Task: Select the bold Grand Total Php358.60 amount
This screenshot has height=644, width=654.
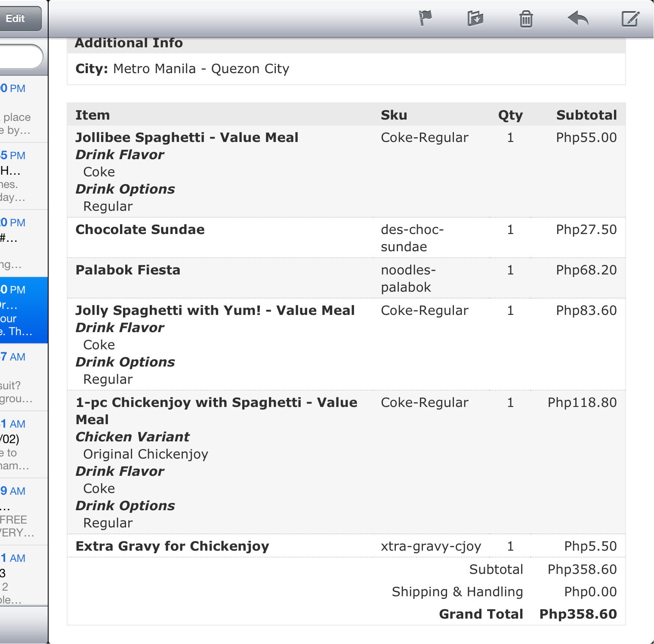Action: tap(578, 614)
